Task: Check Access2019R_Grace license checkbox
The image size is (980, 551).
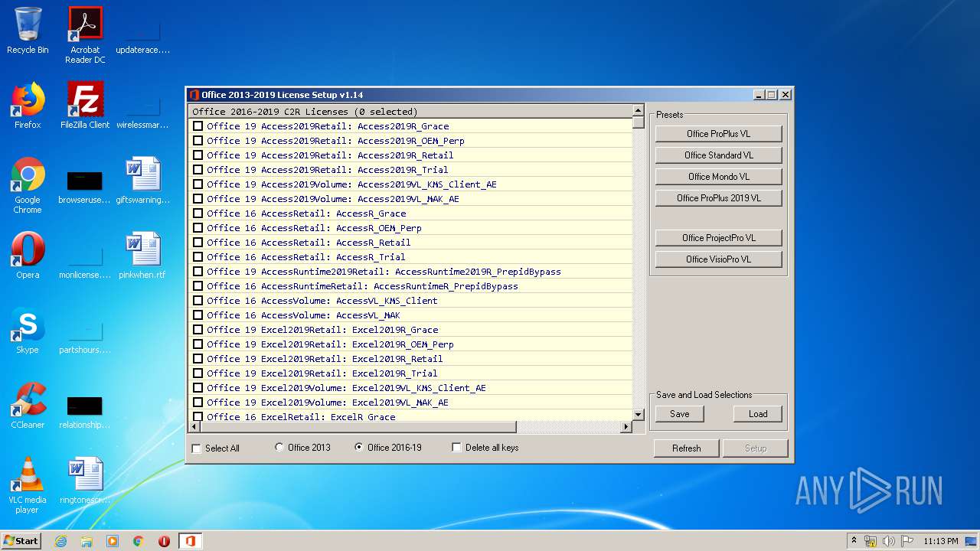Action: tap(198, 126)
